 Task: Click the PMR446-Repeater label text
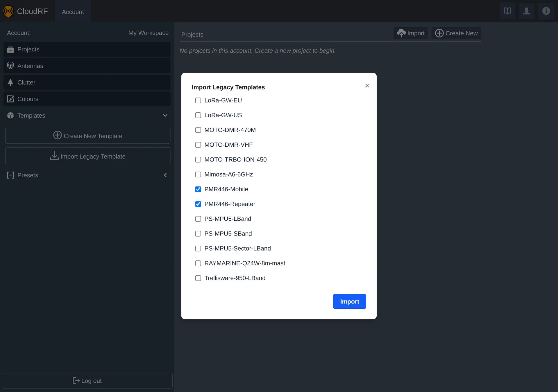230,204
